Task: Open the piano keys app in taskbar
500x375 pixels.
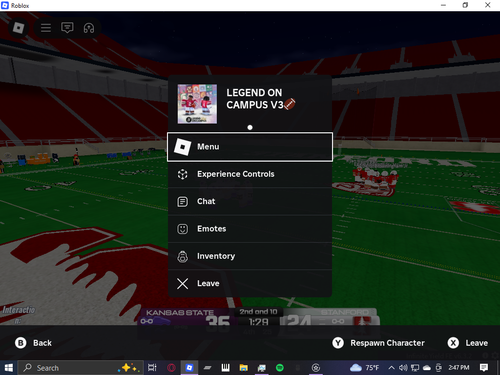Action: pos(225,368)
